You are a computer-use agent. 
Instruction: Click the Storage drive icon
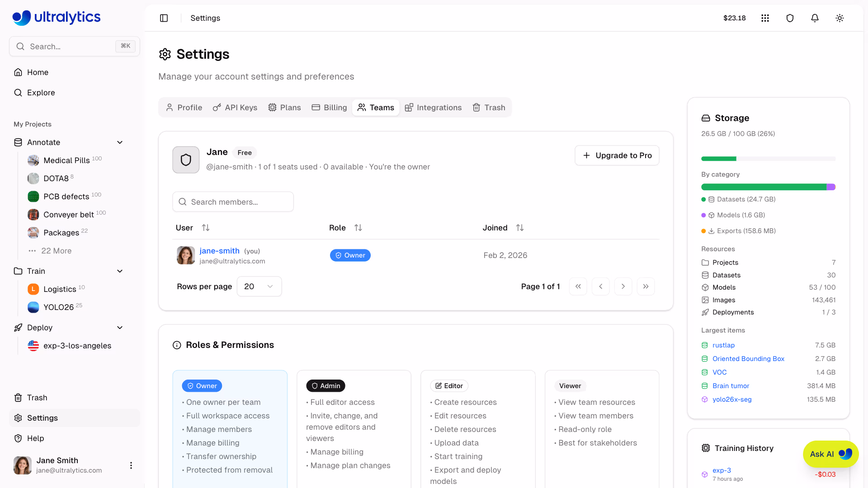(x=706, y=118)
